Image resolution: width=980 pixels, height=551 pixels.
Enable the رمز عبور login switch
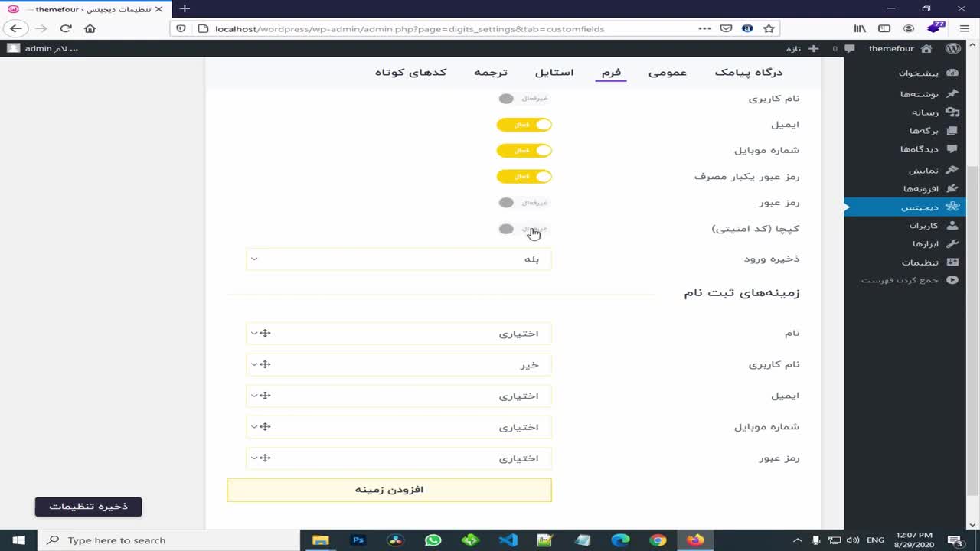(524, 203)
